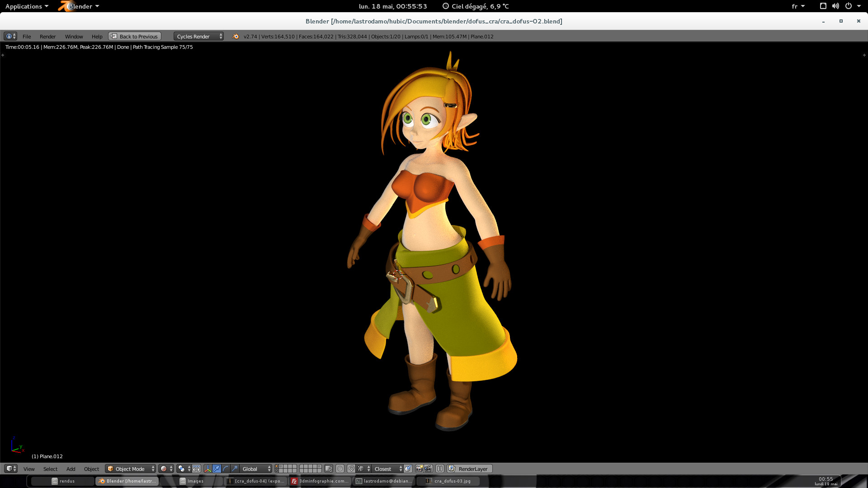The image size is (868, 488).
Task: Click the 'Path Tracing Sample 75/75' status text
Action: click(x=163, y=47)
